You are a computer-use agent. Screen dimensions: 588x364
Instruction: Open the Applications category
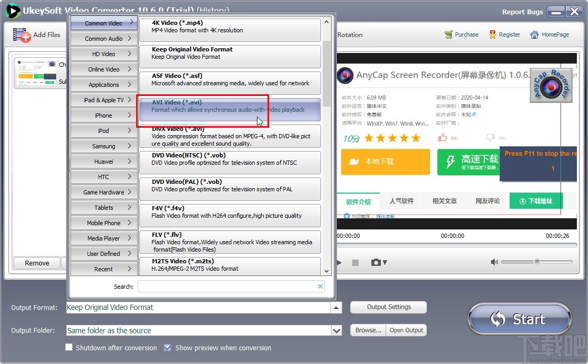(x=104, y=84)
